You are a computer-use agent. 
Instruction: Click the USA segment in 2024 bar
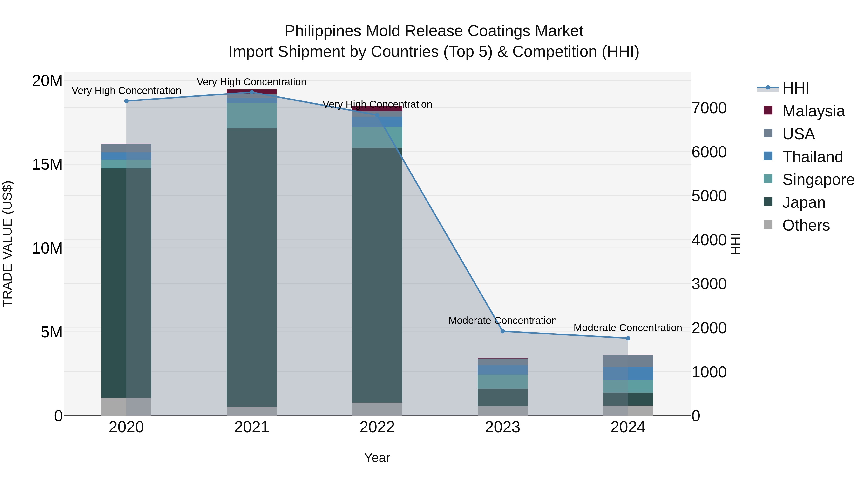click(x=628, y=361)
